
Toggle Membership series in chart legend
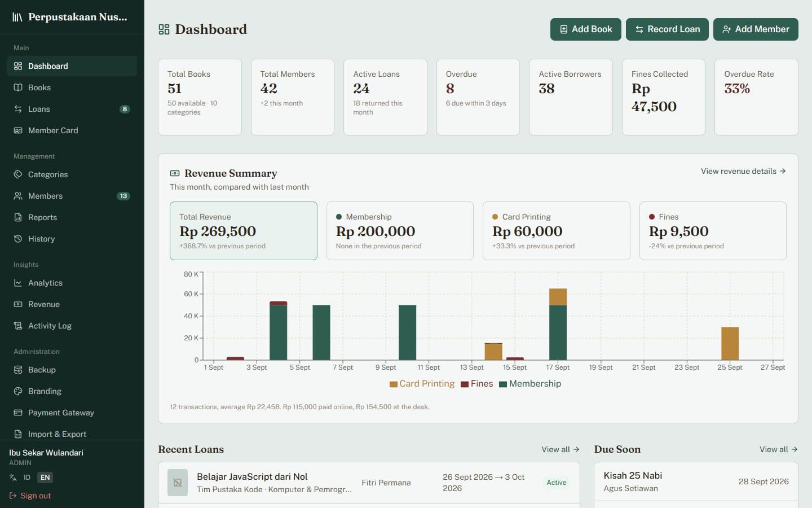tap(530, 384)
